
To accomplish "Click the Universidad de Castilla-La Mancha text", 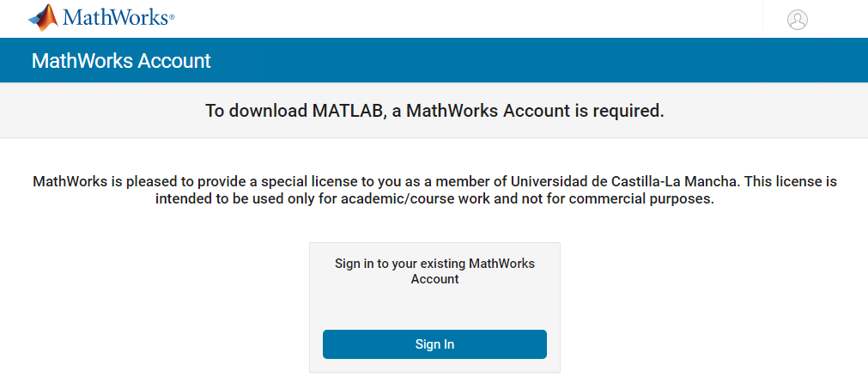I will (x=624, y=182).
